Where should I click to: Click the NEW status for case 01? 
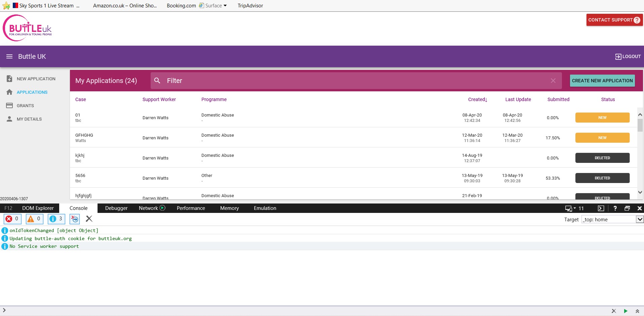pos(602,118)
